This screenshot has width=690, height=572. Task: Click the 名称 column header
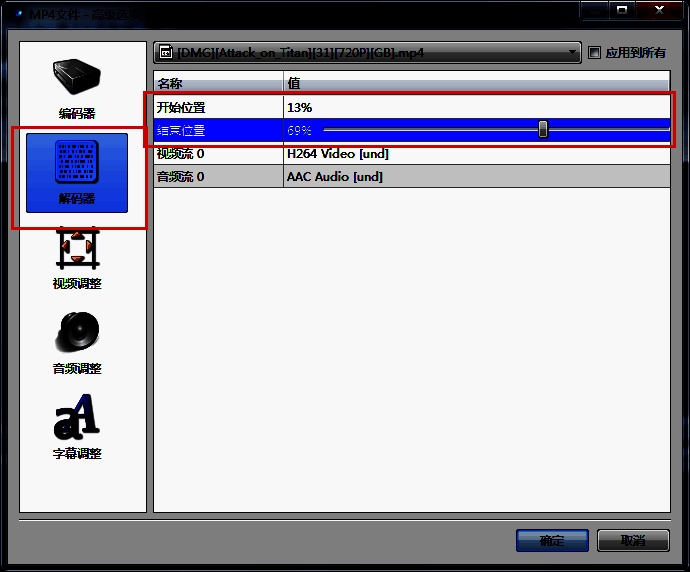click(x=218, y=84)
